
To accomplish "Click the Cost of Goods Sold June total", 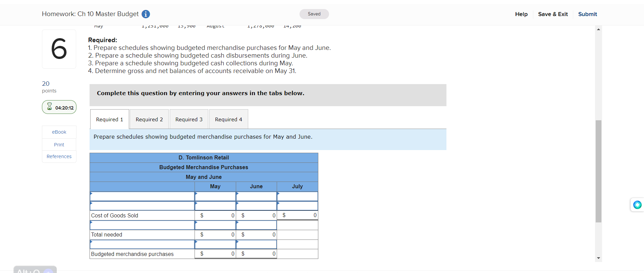I will [x=256, y=215].
